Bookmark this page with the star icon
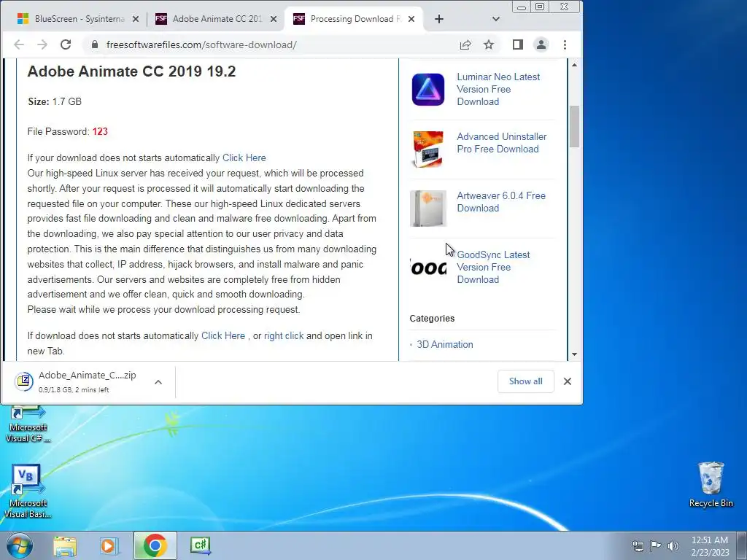 (489, 44)
